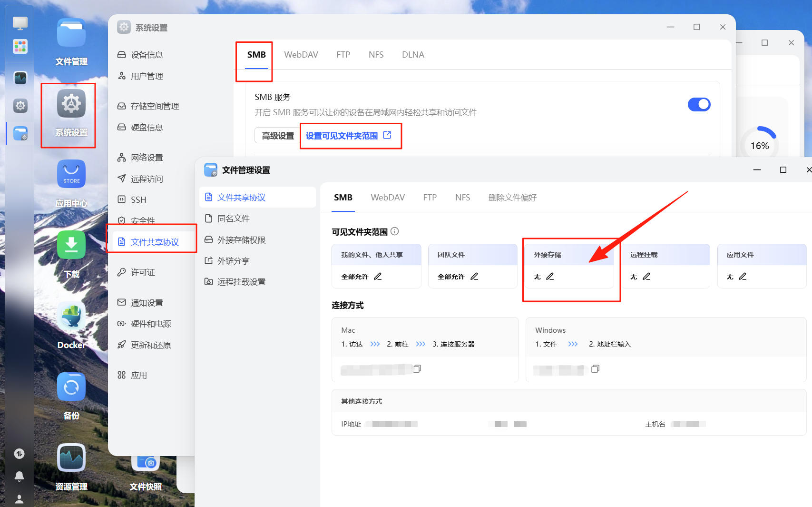
Task: Switch to WebDAV tab in 系统设置
Action: 301,55
